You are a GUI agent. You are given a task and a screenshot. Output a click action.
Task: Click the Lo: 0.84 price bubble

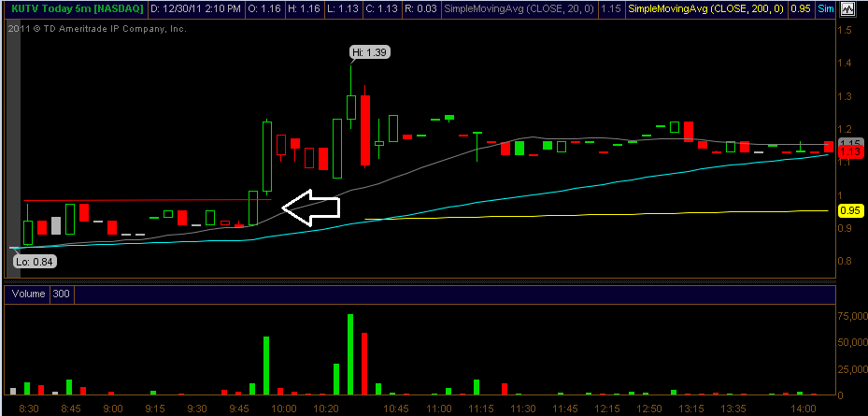coord(36,262)
